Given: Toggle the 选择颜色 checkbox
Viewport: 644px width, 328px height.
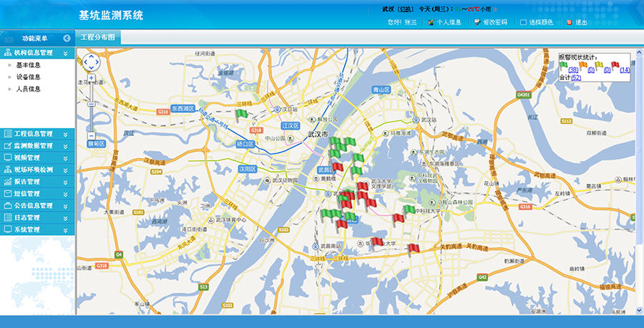Looking at the screenshot, I should coord(524,22).
